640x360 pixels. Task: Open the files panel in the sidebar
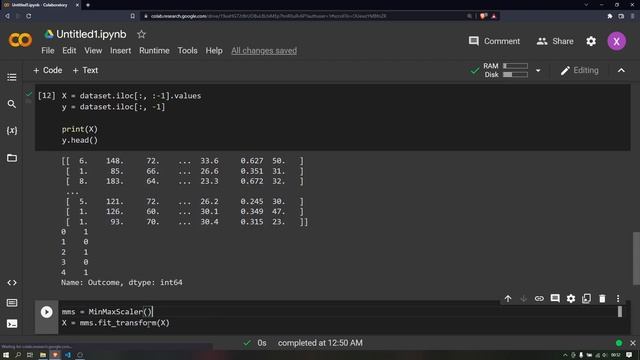click(x=12, y=158)
